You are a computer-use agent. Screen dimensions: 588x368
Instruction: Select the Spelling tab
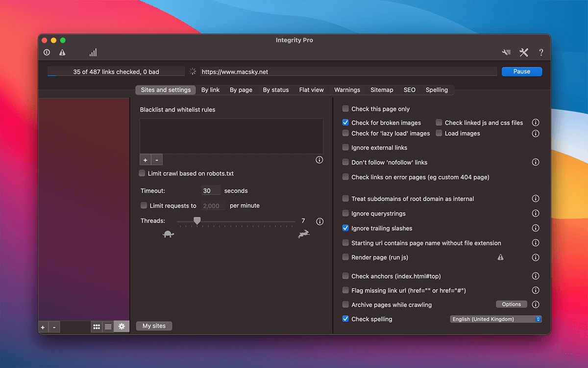(437, 90)
